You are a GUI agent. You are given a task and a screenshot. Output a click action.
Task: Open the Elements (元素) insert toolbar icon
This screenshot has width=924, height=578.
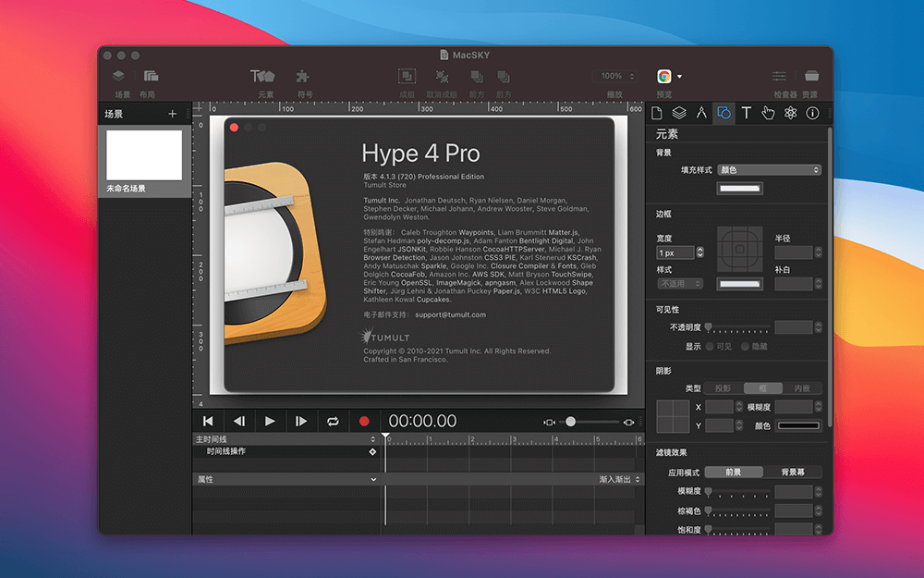point(262,76)
